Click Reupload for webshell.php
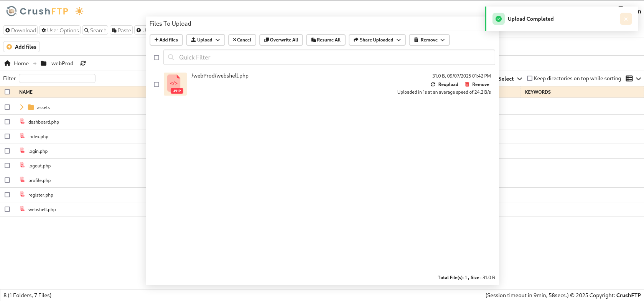 pyautogui.click(x=444, y=84)
